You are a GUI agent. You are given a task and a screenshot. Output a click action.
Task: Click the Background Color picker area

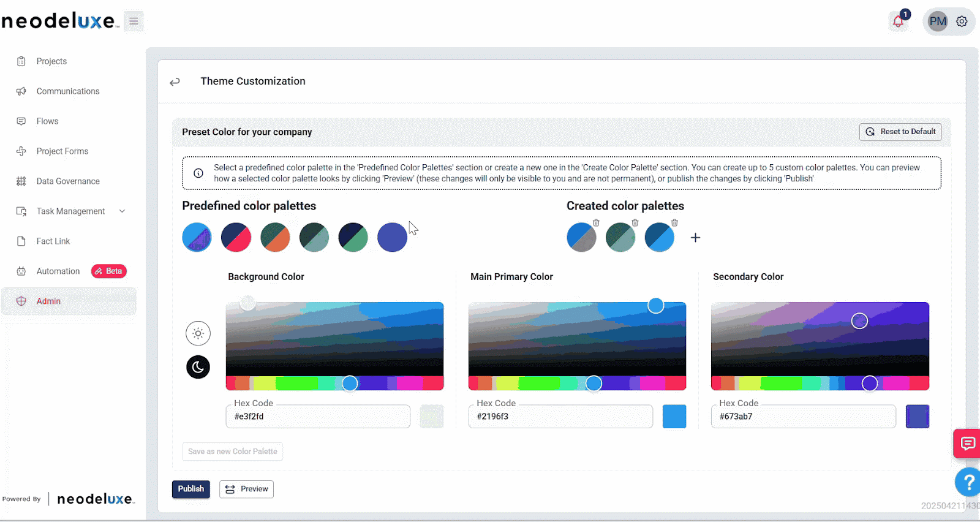pyautogui.click(x=334, y=339)
